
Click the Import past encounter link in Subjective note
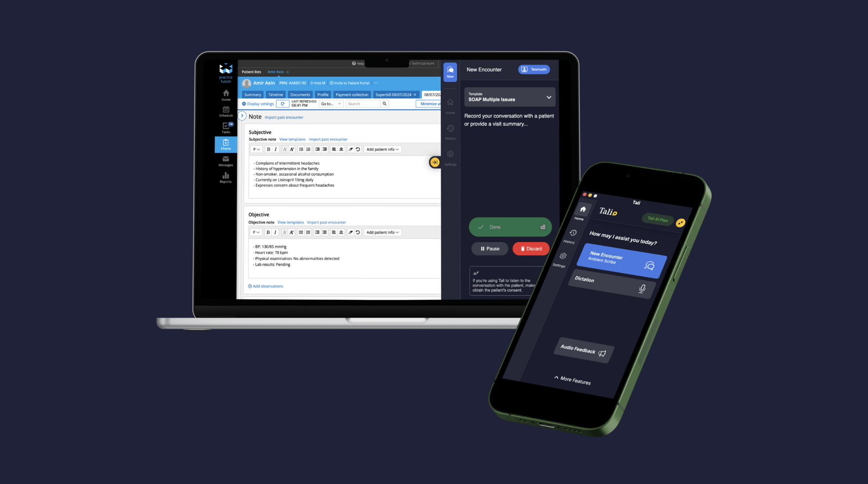[x=328, y=139]
